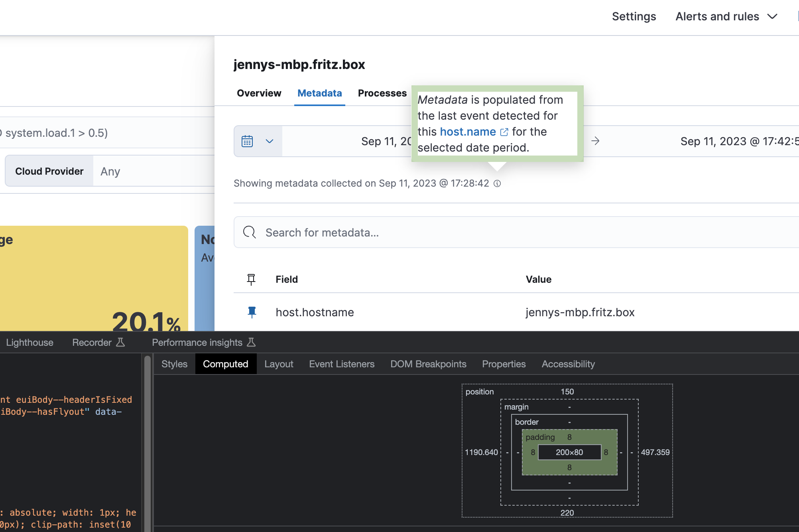
Task: Click the yellow 20.1% metric tile
Action: point(94,278)
